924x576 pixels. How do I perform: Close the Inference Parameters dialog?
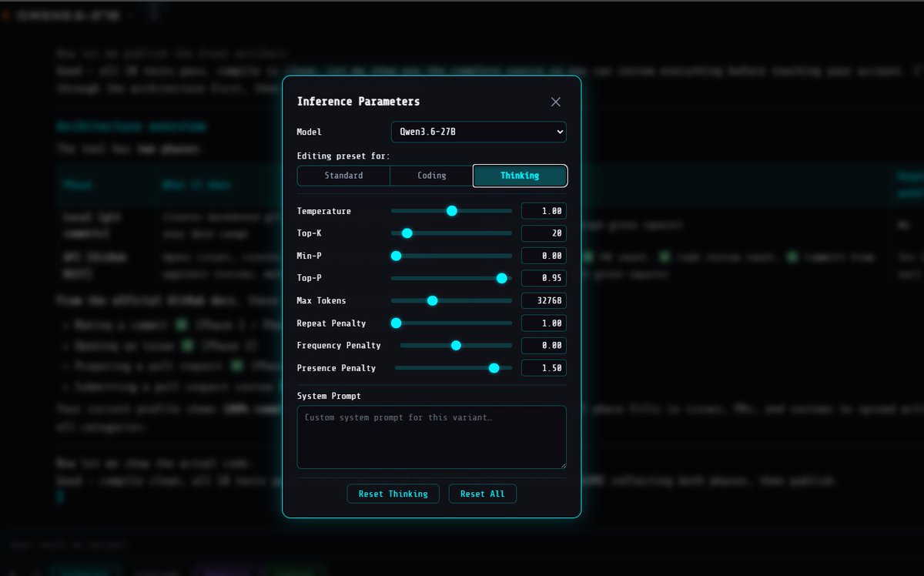coord(556,102)
